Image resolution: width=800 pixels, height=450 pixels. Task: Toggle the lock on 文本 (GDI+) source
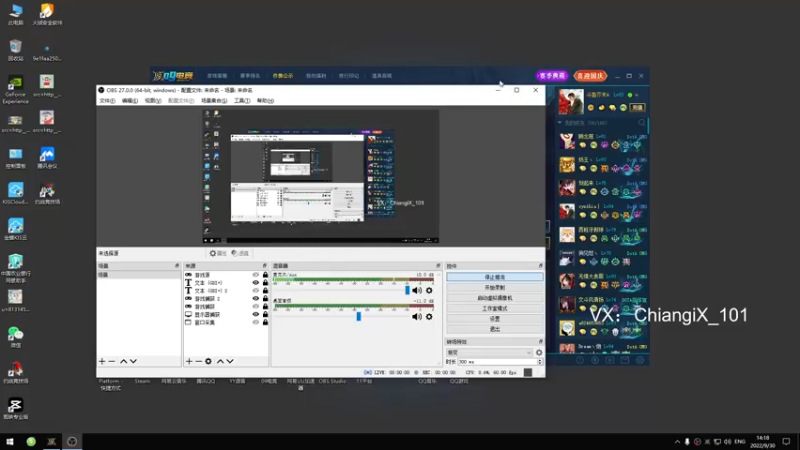[x=265, y=283]
